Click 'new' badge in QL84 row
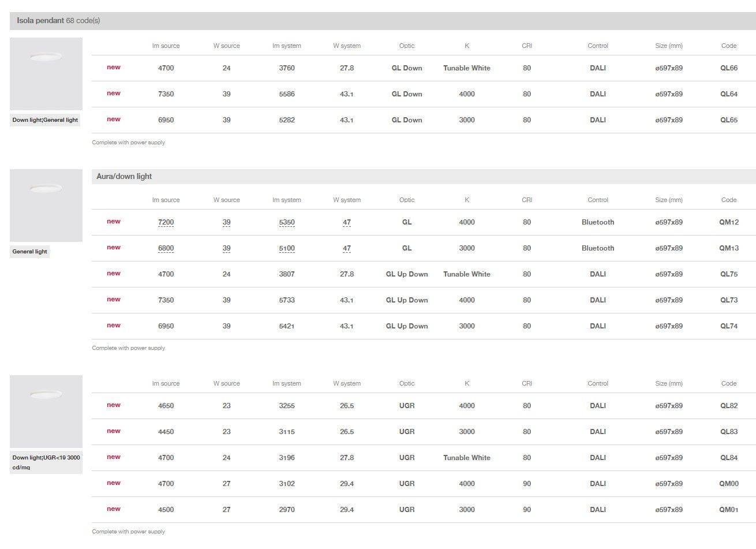 pyautogui.click(x=114, y=457)
